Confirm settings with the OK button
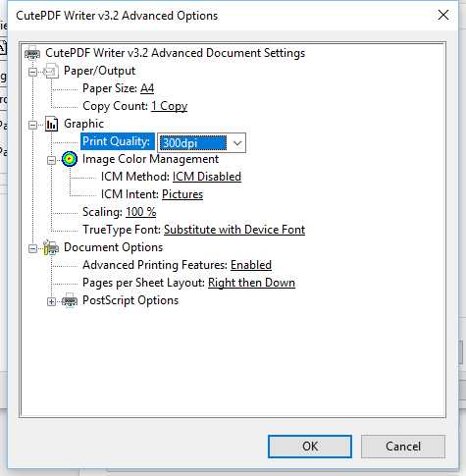Viewport: 466px width, 476px height. (x=310, y=447)
